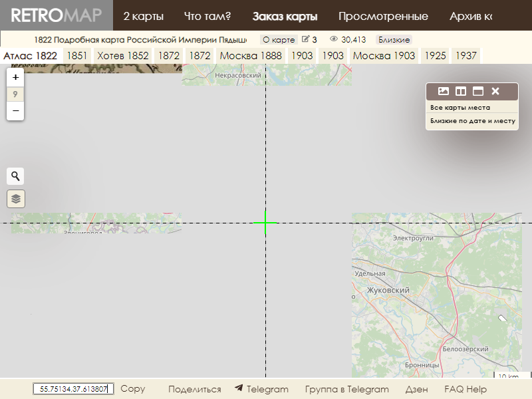
Task: Open the Дзен link
Action: click(x=417, y=389)
